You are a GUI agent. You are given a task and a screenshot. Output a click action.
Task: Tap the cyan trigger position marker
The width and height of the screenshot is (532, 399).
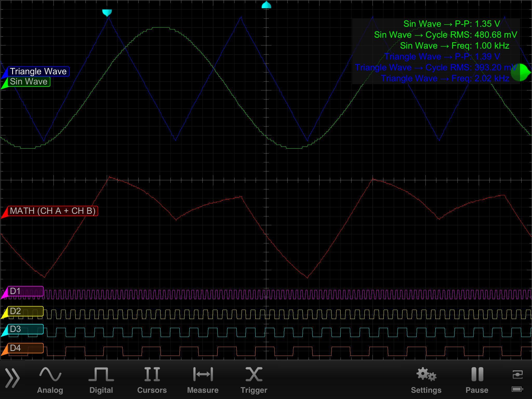pos(107,13)
